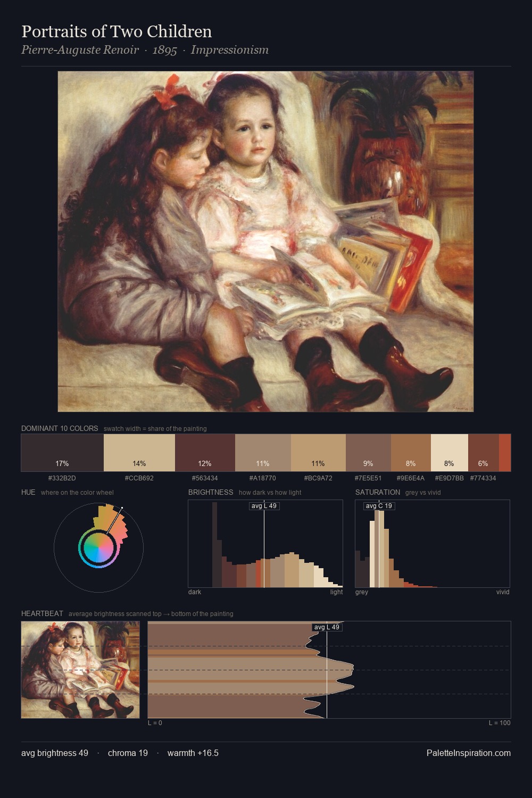The image size is (532, 798).
Task: Pick the #9E6E4A 8% swatch
Action: coord(411,453)
